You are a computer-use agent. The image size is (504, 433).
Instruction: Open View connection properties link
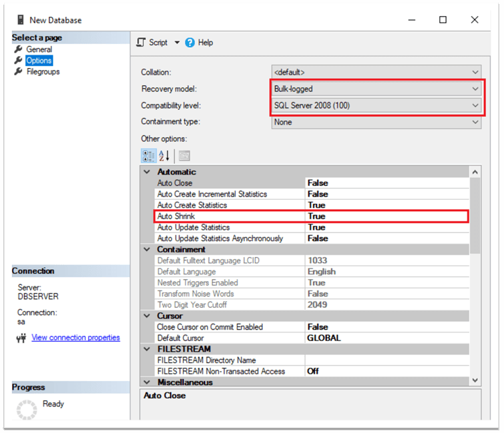[x=75, y=338]
